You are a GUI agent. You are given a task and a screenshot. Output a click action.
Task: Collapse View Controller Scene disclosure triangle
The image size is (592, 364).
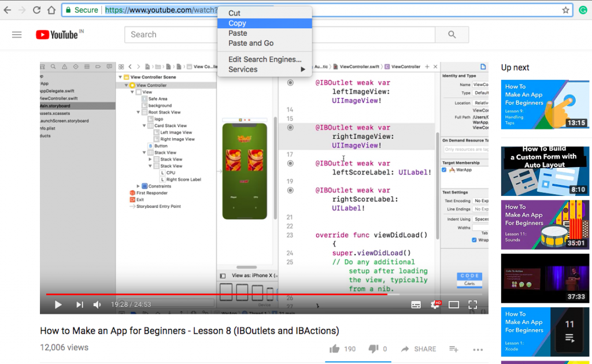point(120,77)
